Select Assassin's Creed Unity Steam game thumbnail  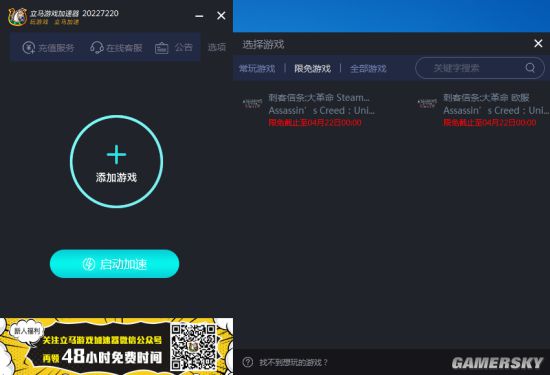click(x=253, y=103)
